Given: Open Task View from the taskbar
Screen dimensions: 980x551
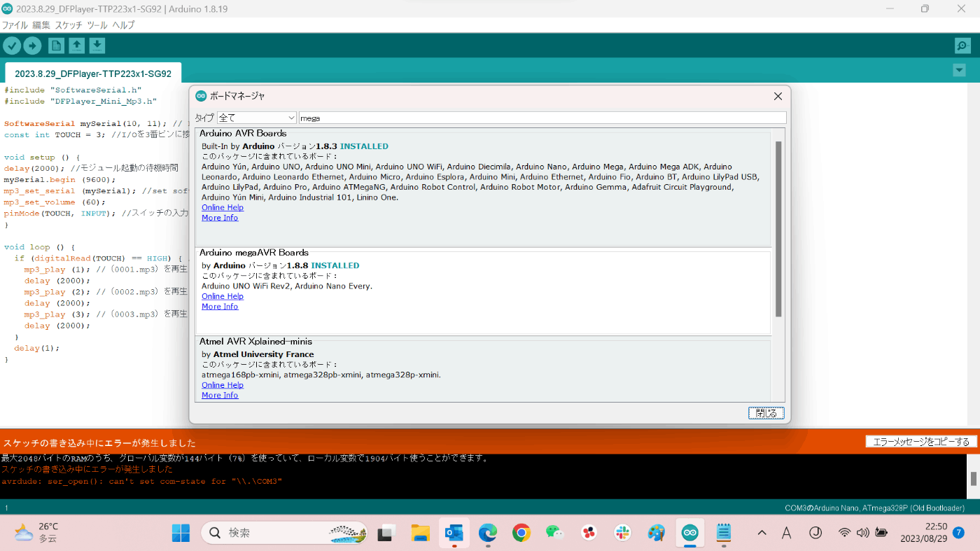Looking at the screenshot, I should 386,533.
